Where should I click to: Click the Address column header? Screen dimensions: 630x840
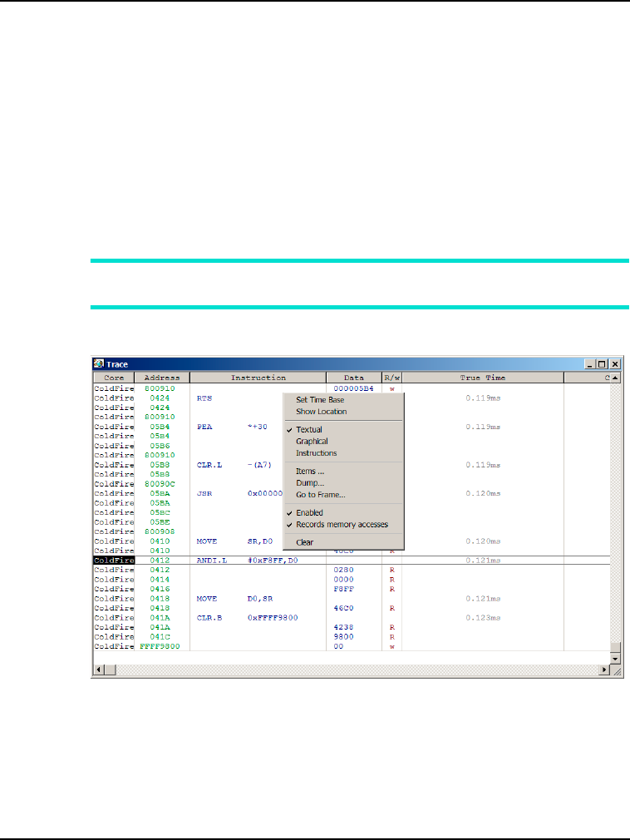pos(162,378)
